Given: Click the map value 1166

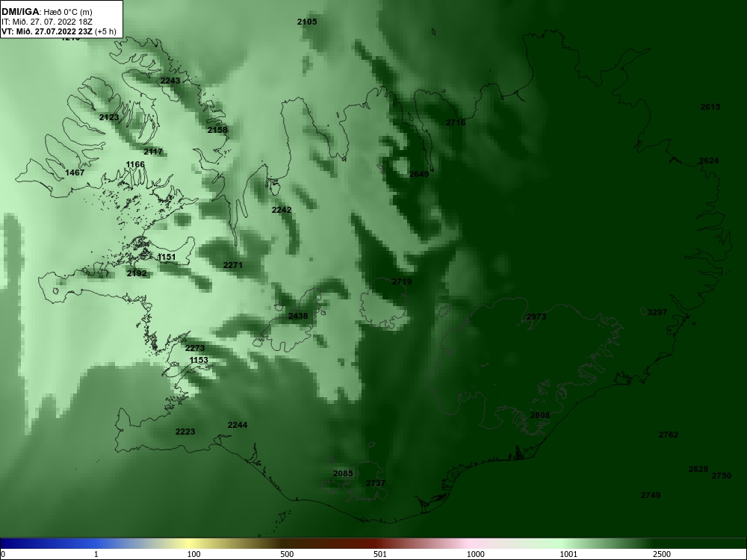Looking at the screenshot, I should pos(134,165).
